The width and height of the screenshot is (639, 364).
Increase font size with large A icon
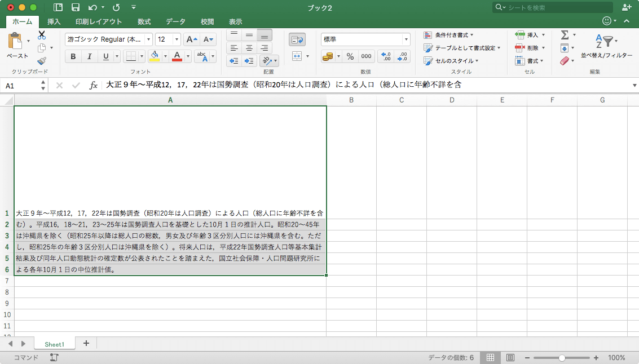click(191, 39)
